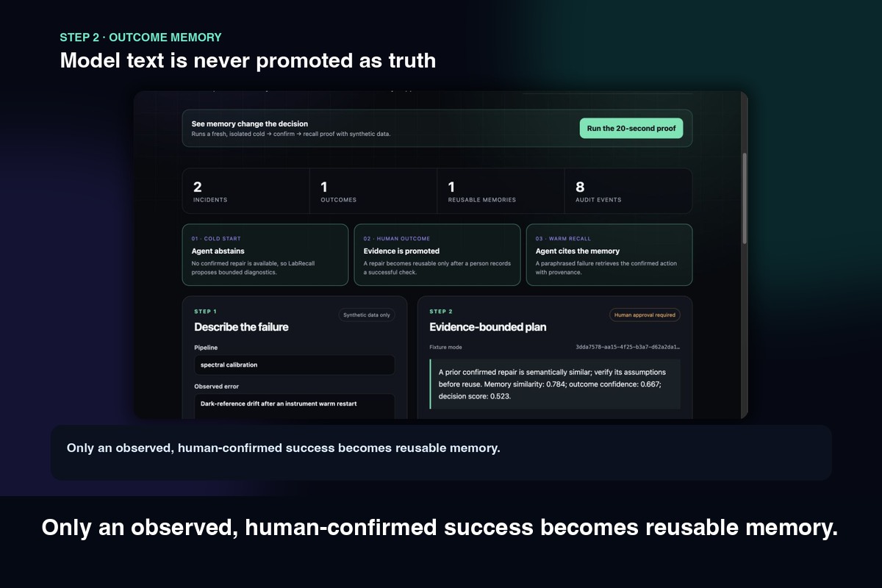882x588 pixels.
Task: Click into the Observed error text area
Action: [x=295, y=406]
